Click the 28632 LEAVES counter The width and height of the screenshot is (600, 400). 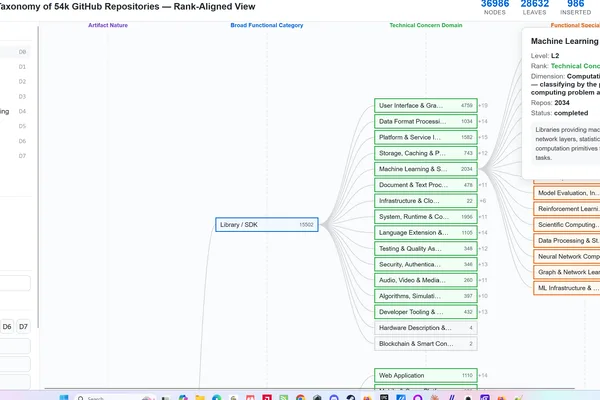(535, 7)
